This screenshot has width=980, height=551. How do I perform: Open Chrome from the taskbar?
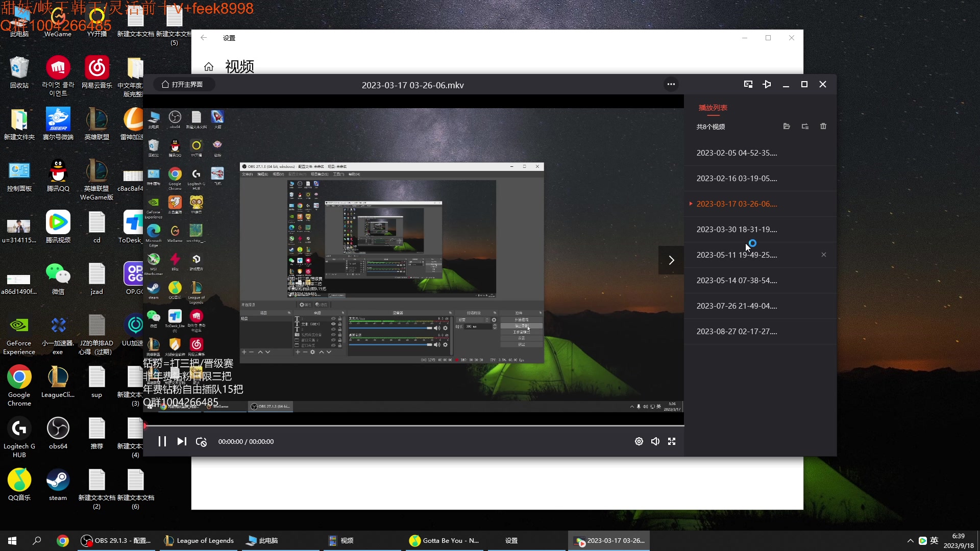(x=63, y=541)
